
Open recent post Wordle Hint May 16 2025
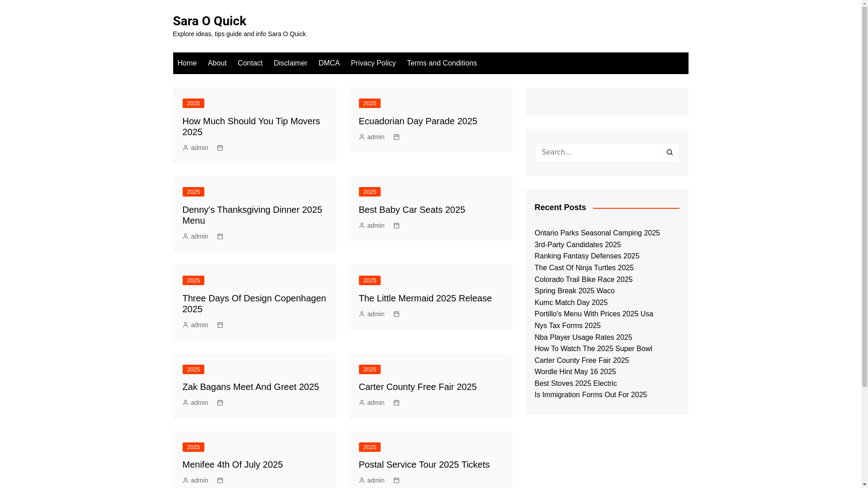click(575, 372)
